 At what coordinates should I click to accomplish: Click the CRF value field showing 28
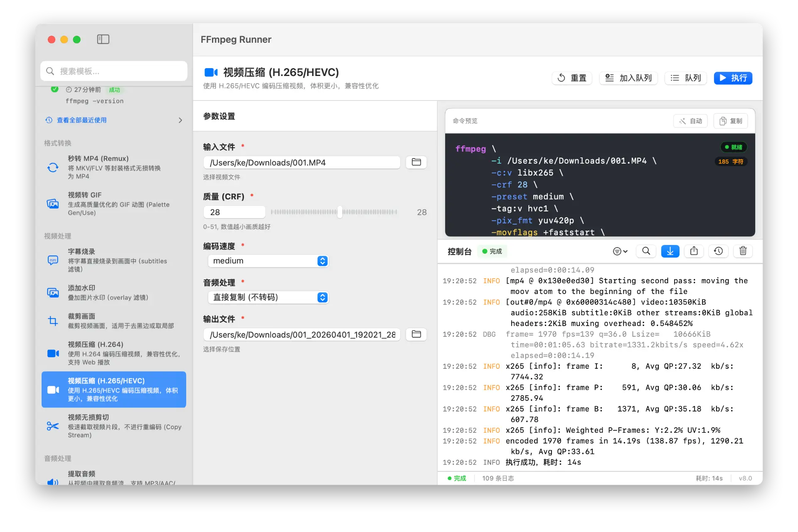pyautogui.click(x=234, y=212)
